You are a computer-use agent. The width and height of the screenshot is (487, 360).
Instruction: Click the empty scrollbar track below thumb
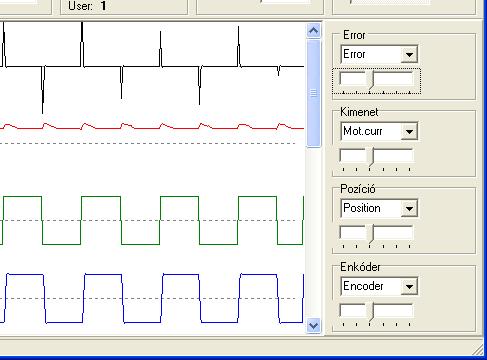click(x=313, y=232)
